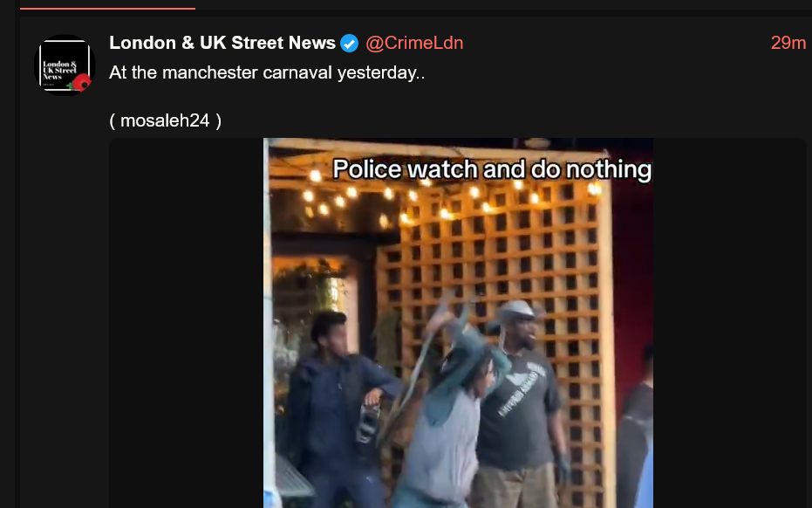
Task: Click the ( mosaleh24 ) credit text
Action: [x=165, y=120]
